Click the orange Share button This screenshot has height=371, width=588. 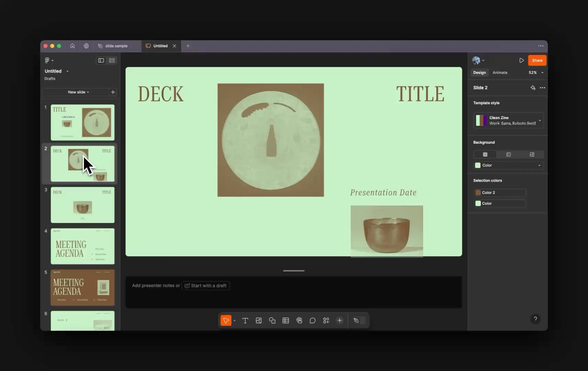537,60
